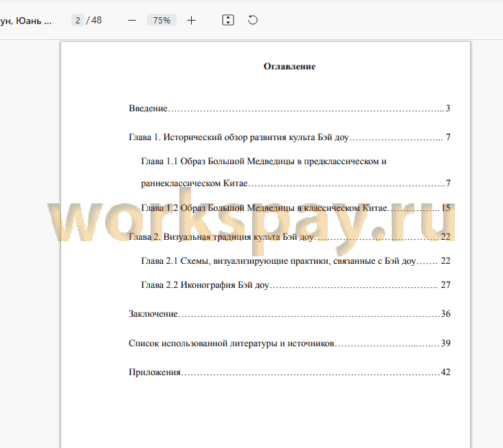
Task: Click the 75% zoom level field
Action: coord(161,20)
